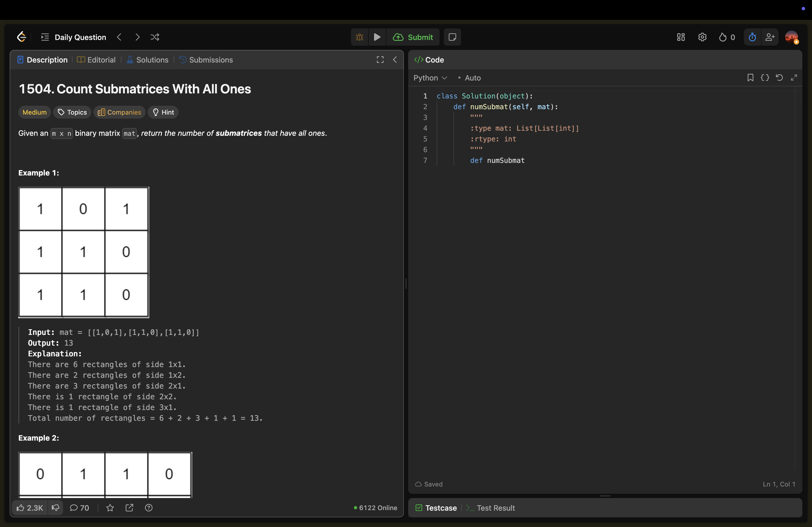This screenshot has height=527, width=812.
Task: Open the notes icon beside Submit
Action: [x=452, y=37]
